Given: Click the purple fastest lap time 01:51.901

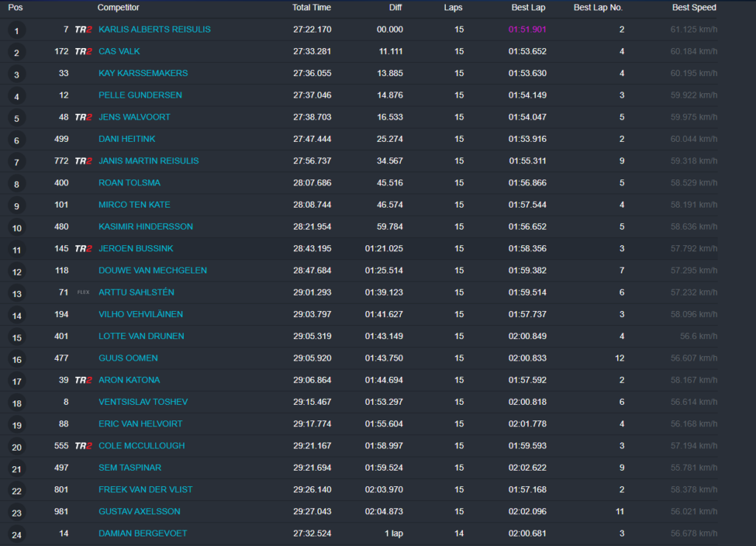Looking at the screenshot, I should [x=527, y=30].
